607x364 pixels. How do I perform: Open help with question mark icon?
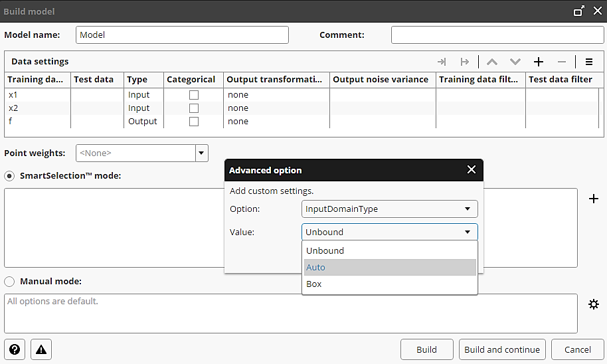point(15,349)
